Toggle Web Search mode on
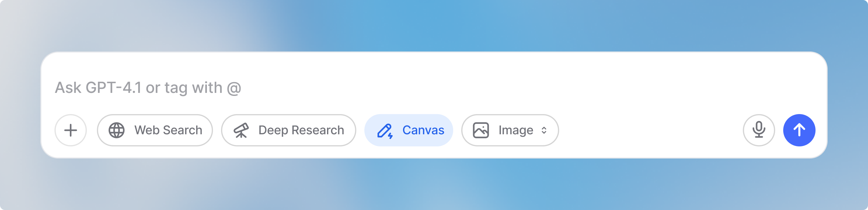 pos(155,130)
